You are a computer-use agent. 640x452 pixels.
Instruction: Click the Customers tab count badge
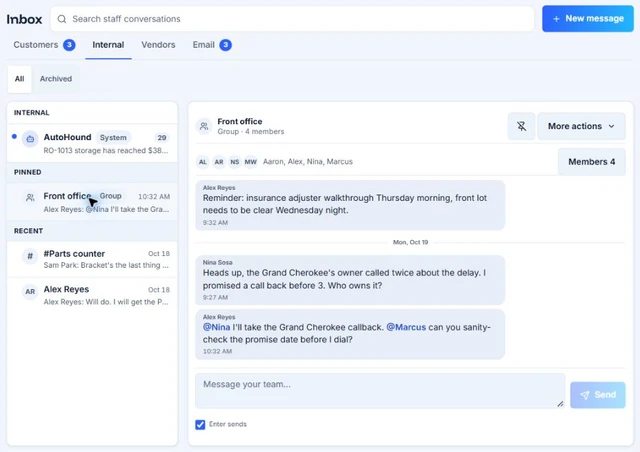coord(69,45)
